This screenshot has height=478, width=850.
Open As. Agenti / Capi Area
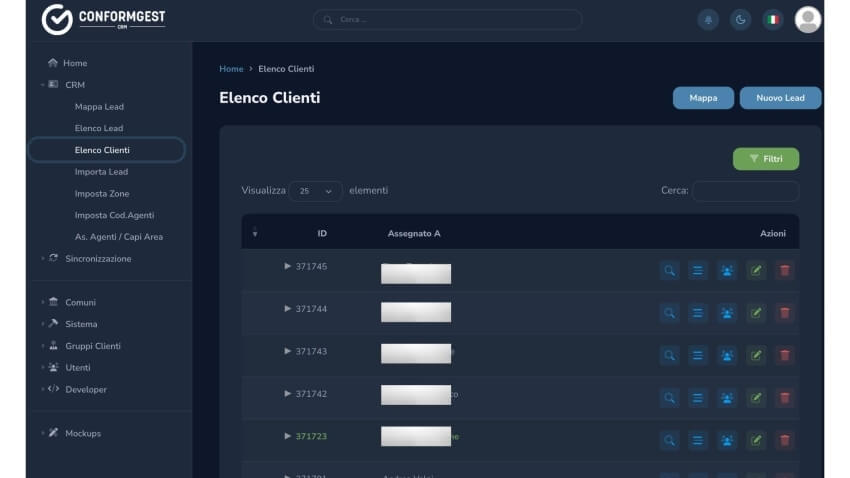click(x=119, y=237)
